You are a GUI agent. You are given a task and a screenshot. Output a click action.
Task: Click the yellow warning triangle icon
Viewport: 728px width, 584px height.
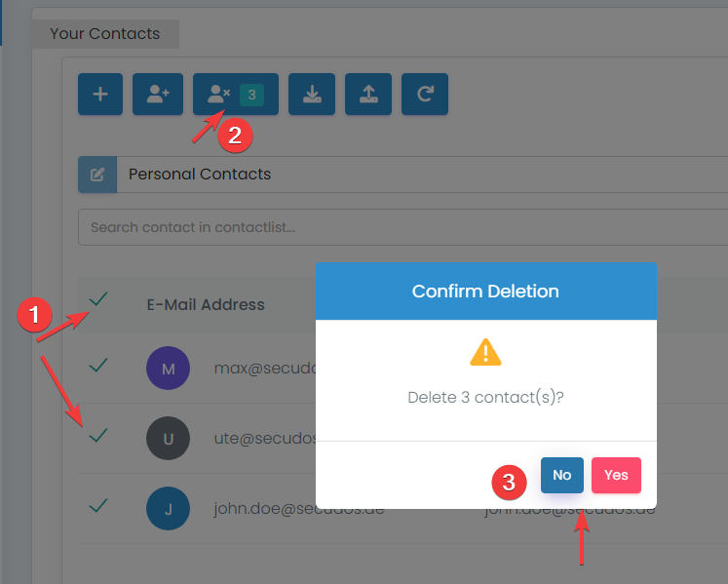pos(485,352)
